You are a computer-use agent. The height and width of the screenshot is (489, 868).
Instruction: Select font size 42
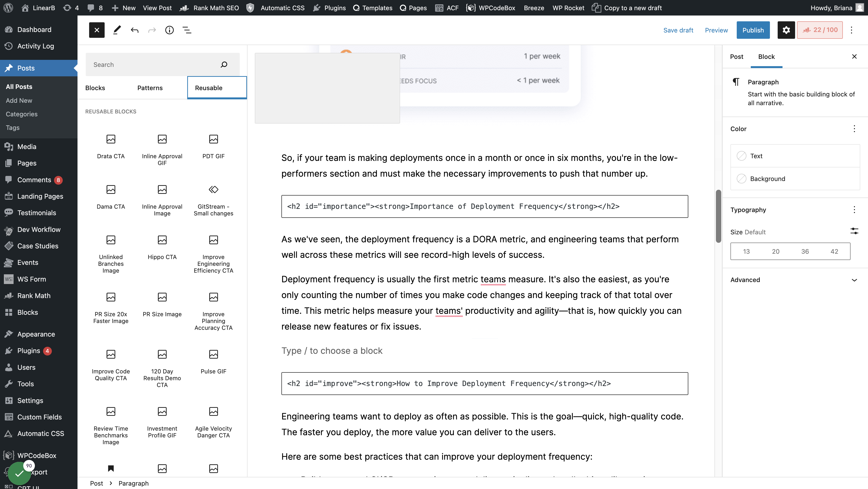point(834,251)
